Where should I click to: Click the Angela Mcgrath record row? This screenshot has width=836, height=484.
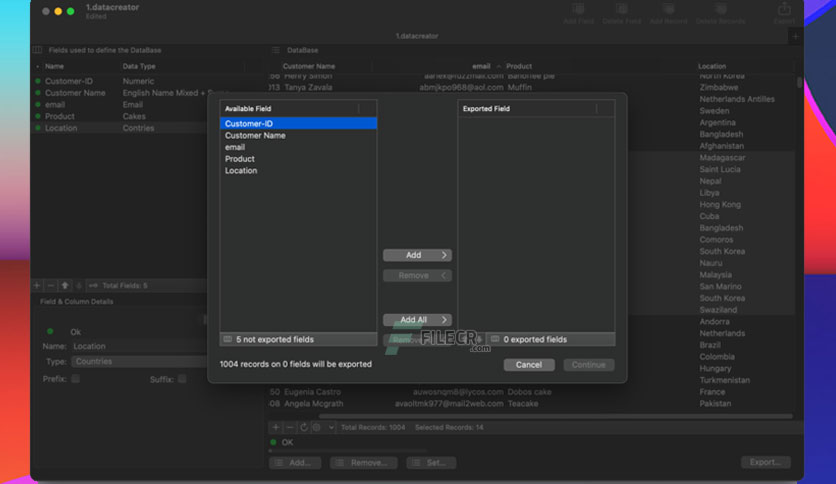530,404
